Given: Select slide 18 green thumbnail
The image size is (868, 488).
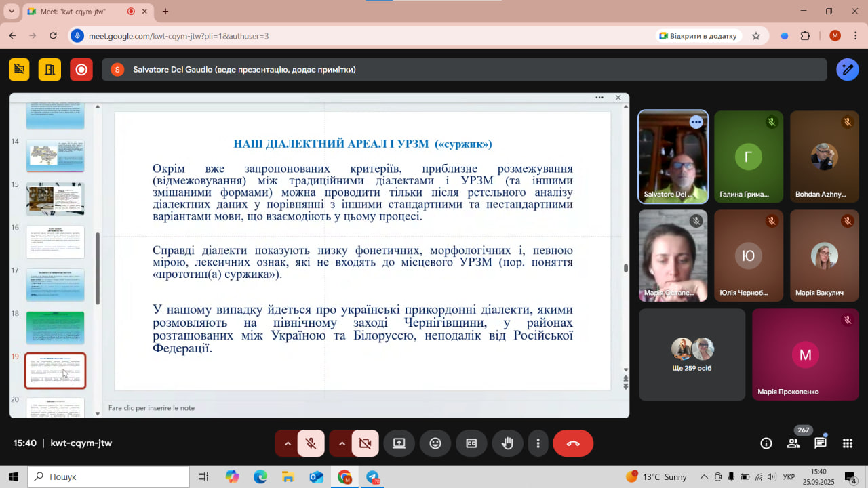Looking at the screenshot, I should 55,328.
